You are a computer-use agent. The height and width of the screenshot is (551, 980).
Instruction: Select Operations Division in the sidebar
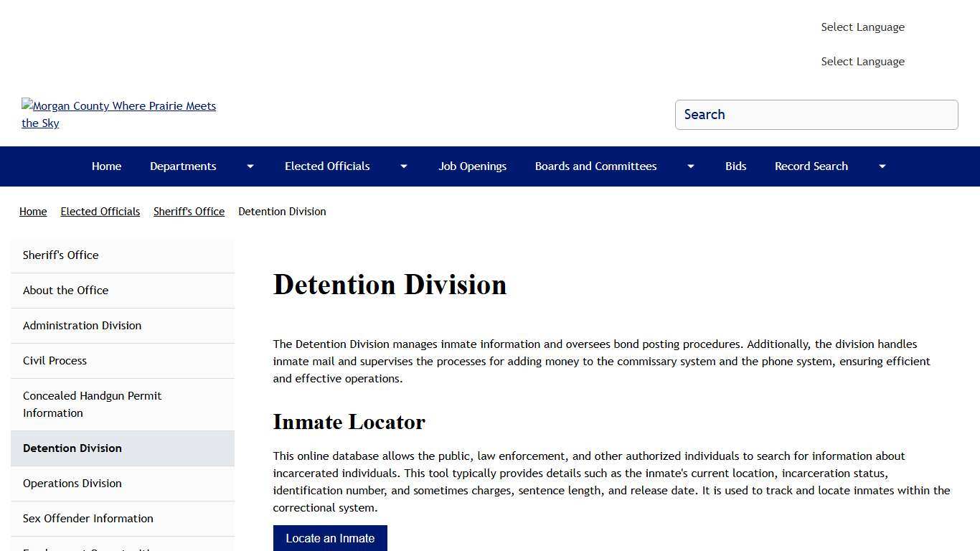coord(72,483)
